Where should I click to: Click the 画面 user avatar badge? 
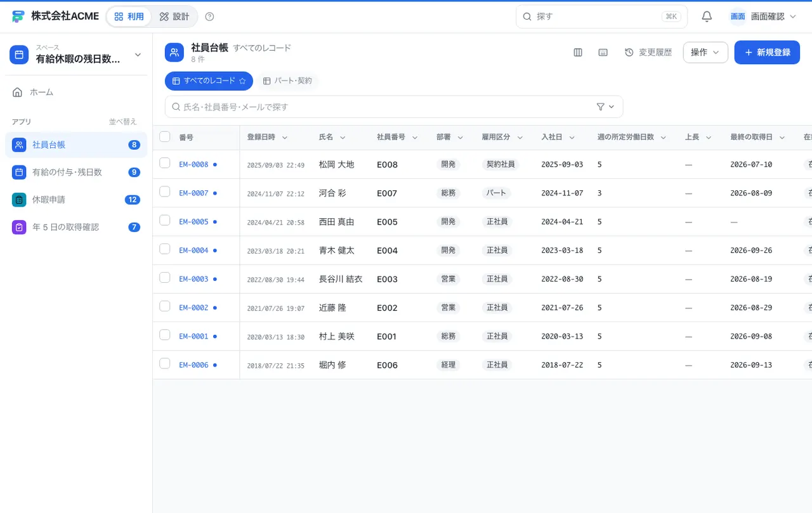click(x=738, y=16)
